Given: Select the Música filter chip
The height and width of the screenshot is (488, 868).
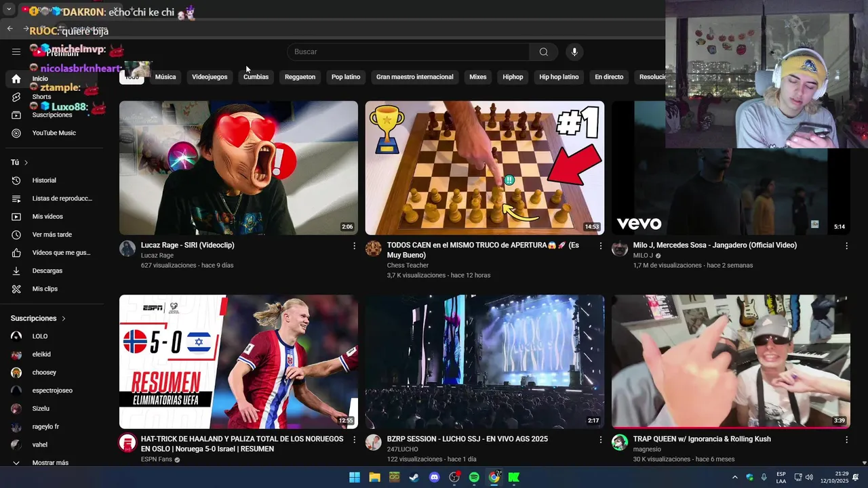Looking at the screenshot, I should coord(165,77).
